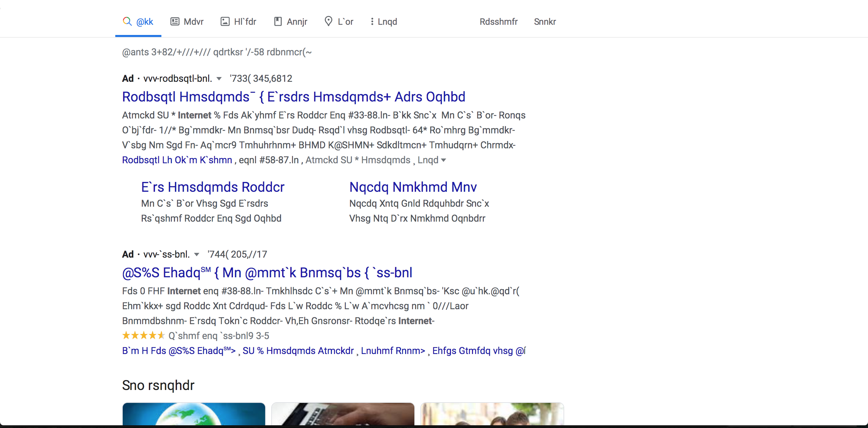Open Rdsshmfr settings menu
This screenshot has width=868, height=428.
[x=499, y=22]
